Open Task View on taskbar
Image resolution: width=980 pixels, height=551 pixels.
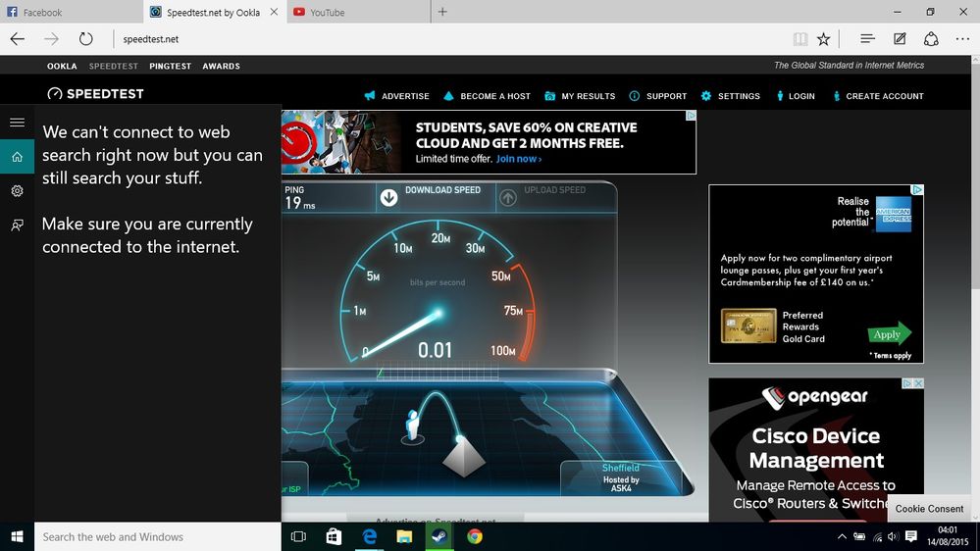pos(299,536)
